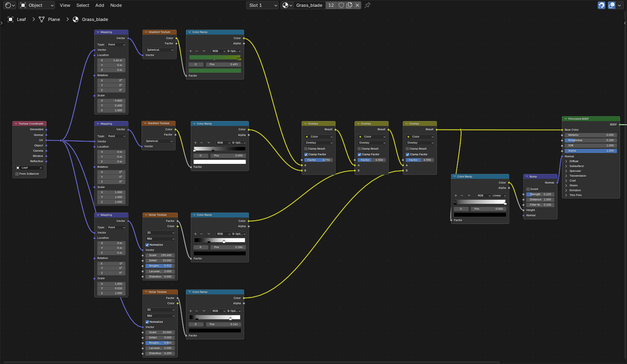Viewport: 627px width, 364px height.
Task: Open the Add menu
Action: pos(99,5)
